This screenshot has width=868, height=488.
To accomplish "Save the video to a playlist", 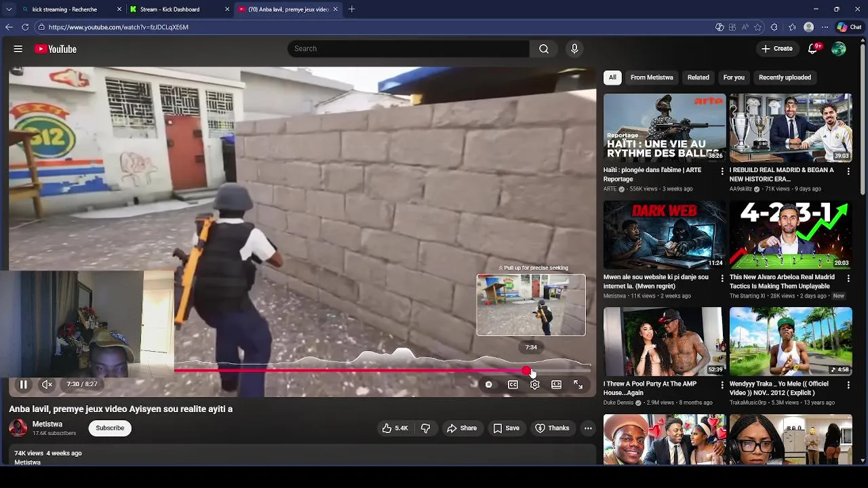I will tap(506, 428).
